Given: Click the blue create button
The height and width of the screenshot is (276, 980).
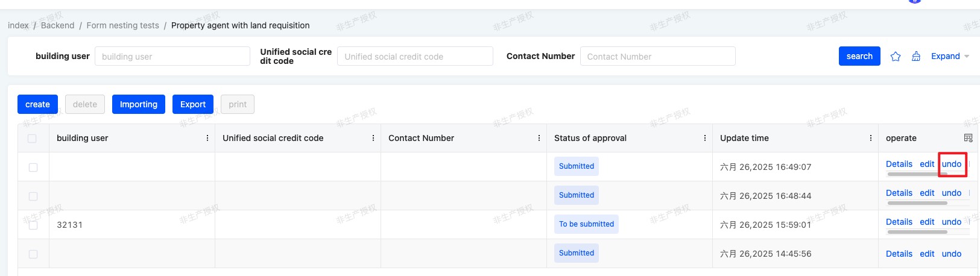Looking at the screenshot, I should point(37,104).
